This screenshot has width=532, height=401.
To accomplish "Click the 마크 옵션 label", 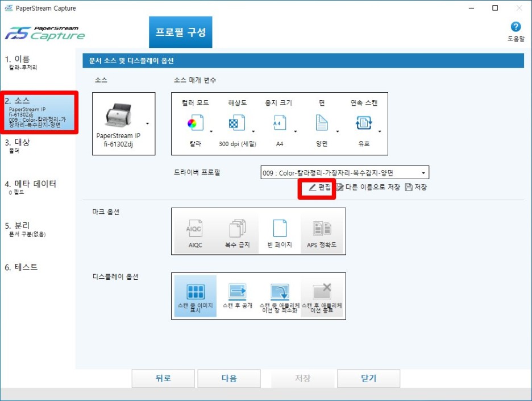I will click(106, 212).
